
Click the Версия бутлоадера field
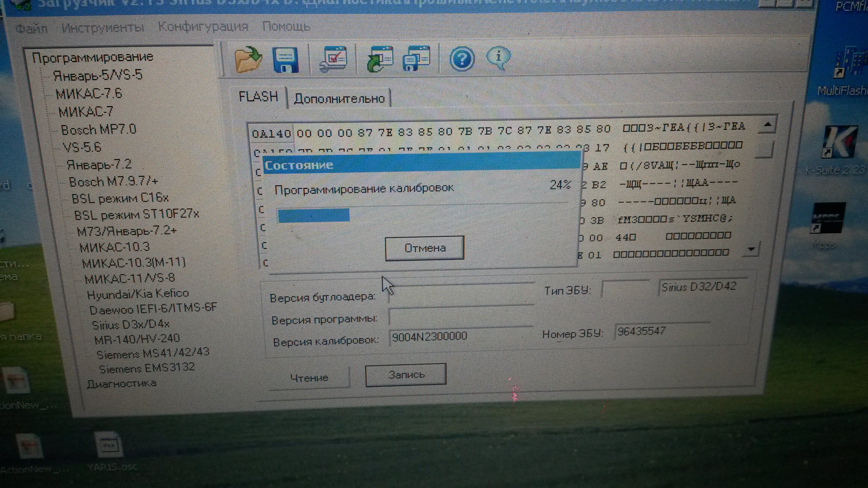point(461,295)
